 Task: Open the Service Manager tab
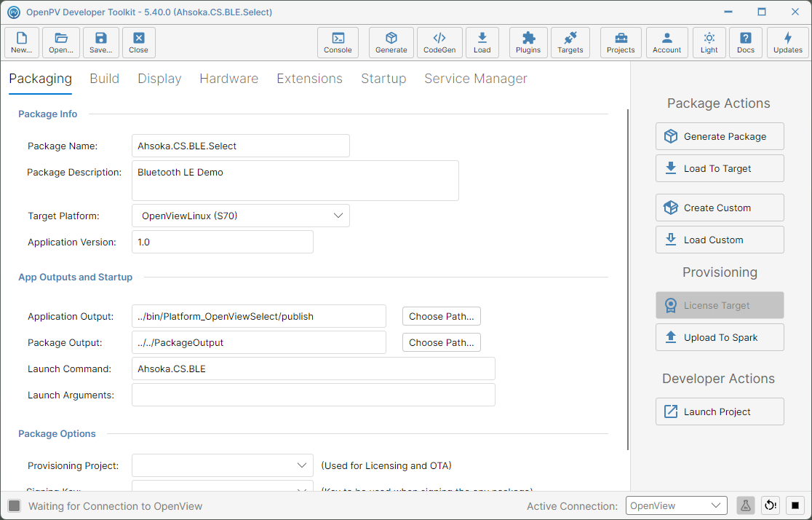point(476,79)
